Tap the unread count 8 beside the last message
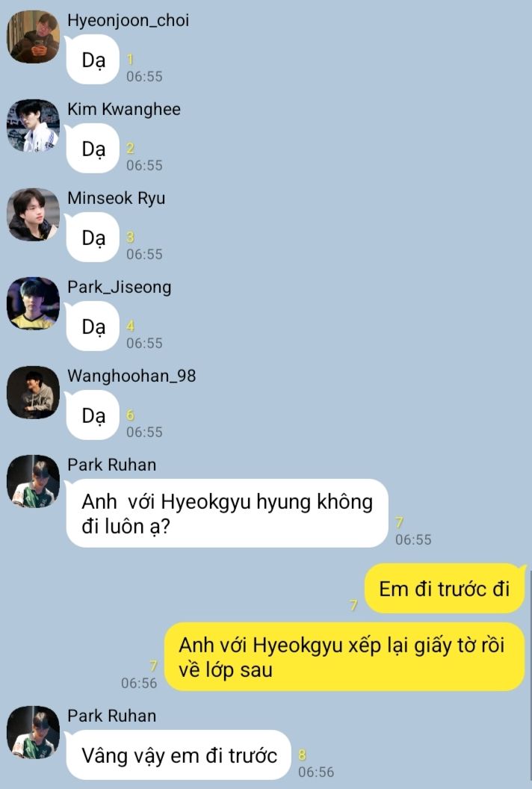The width and height of the screenshot is (532, 789). click(302, 755)
